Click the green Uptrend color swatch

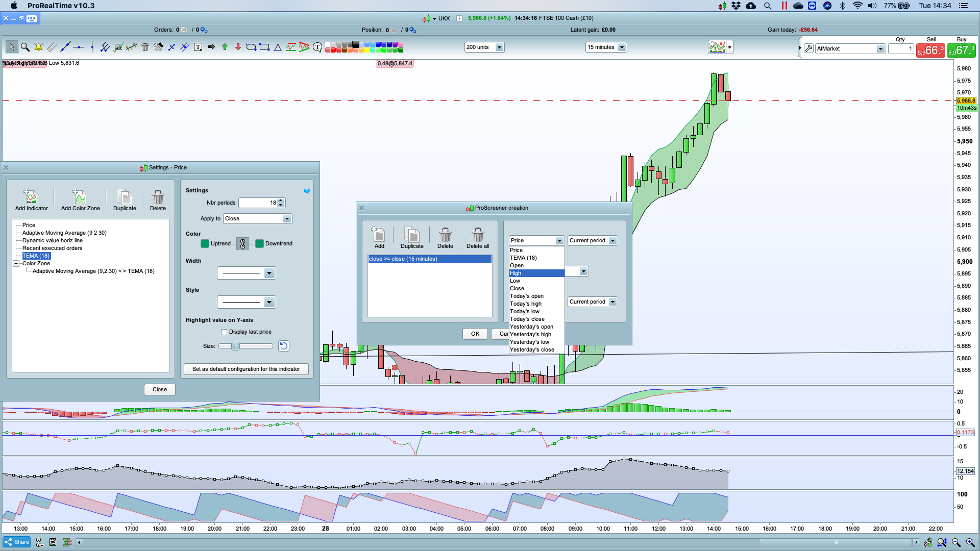pyautogui.click(x=205, y=244)
